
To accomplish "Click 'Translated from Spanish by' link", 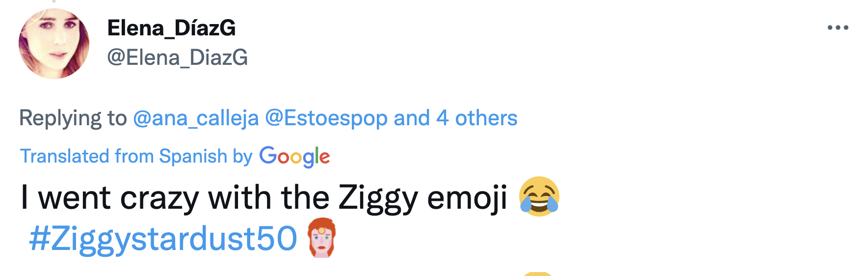I will [x=136, y=156].
